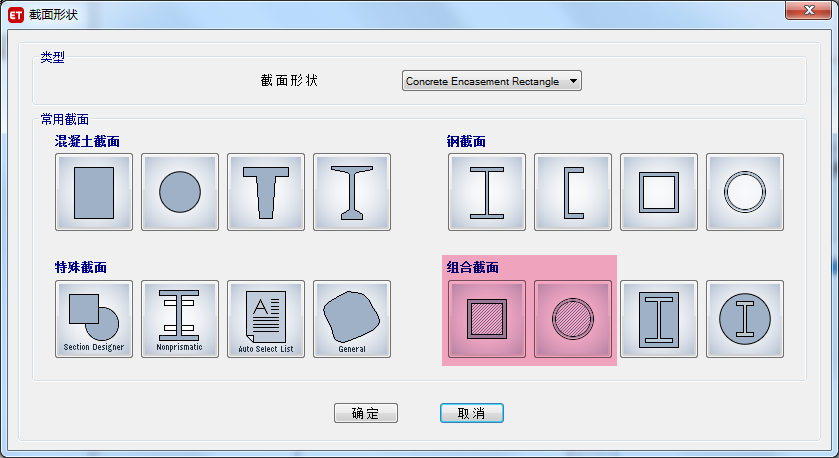Pick the circular concrete-encased I-beam section

pyautogui.click(x=745, y=319)
